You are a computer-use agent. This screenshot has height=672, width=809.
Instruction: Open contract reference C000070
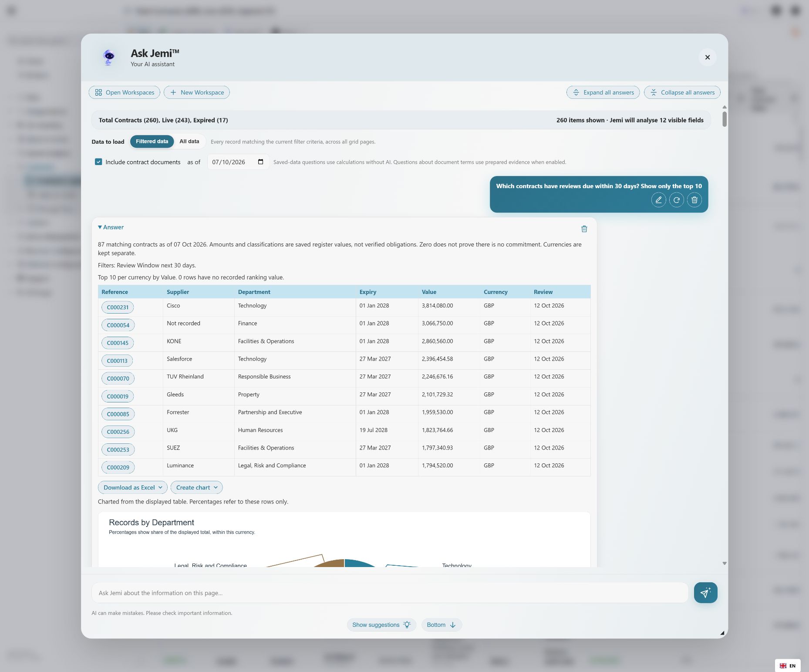pyautogui.click(x=118, y=379)
